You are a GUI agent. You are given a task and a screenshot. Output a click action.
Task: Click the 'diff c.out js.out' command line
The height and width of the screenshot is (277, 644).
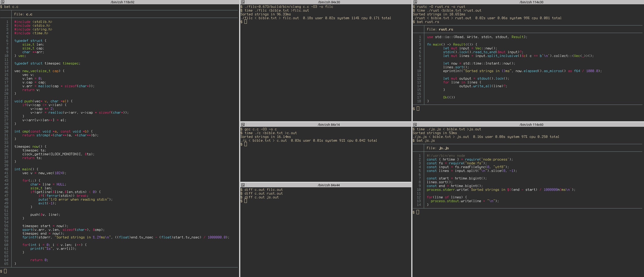(261, 197)
